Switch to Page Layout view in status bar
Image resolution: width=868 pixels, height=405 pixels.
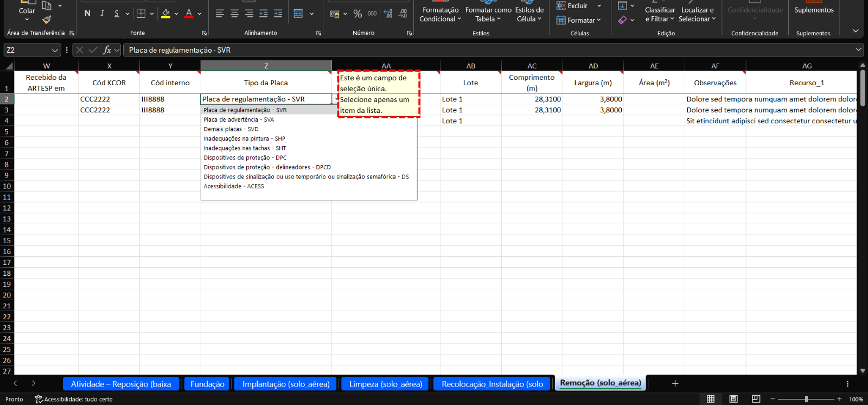(733, 399)
